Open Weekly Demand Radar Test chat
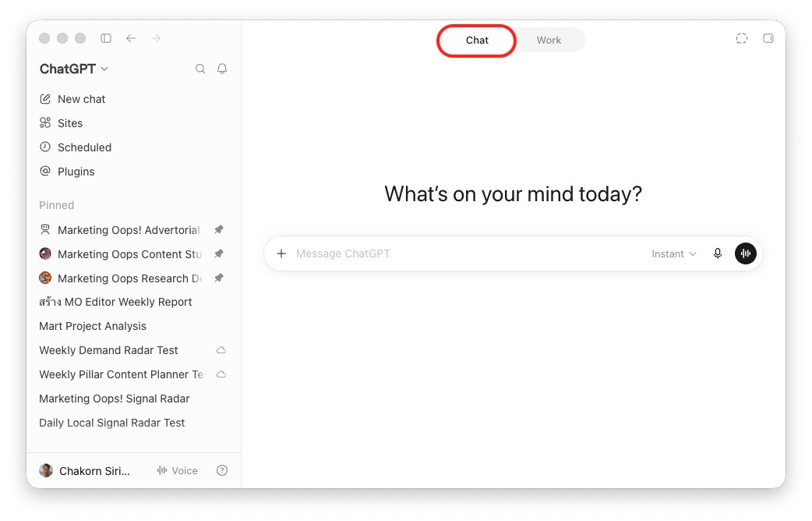 click(x=109, y=350)
